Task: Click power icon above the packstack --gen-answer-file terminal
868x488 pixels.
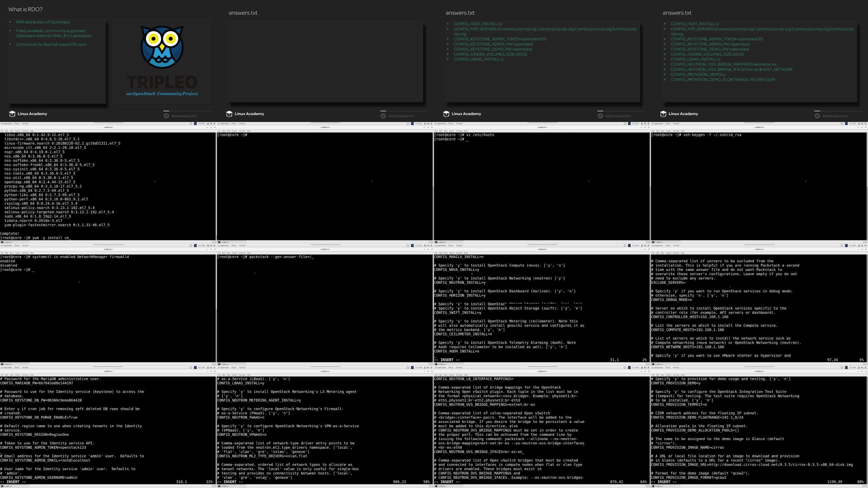Action: pos(432,246)
